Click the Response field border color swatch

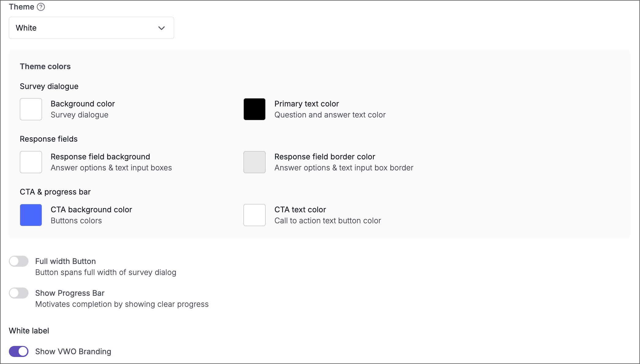click(x=254, y=162)
